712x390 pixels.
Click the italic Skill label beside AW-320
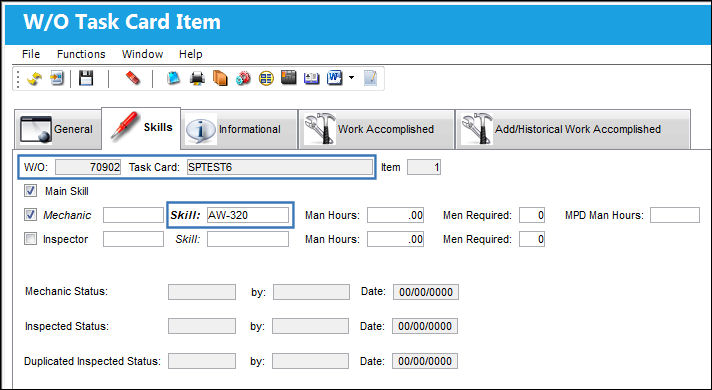[x=185, y=215]
